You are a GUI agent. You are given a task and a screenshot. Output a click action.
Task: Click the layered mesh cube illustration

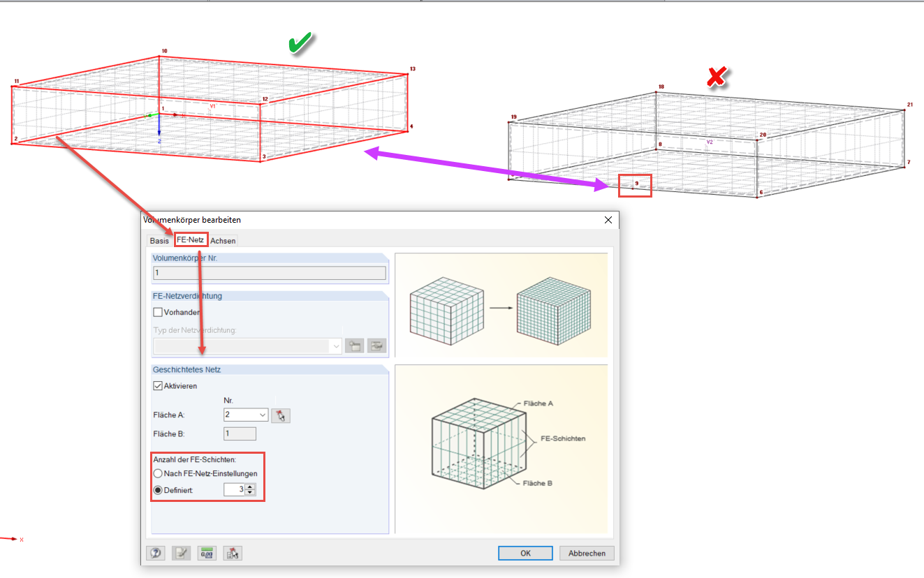pos(501,449)
